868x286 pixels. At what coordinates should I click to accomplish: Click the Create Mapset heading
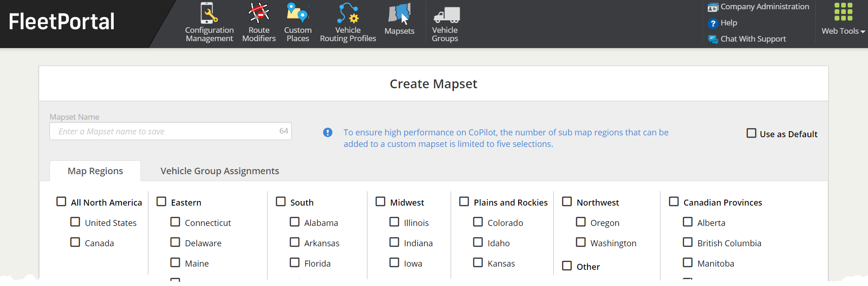click(x=434, y=84)
